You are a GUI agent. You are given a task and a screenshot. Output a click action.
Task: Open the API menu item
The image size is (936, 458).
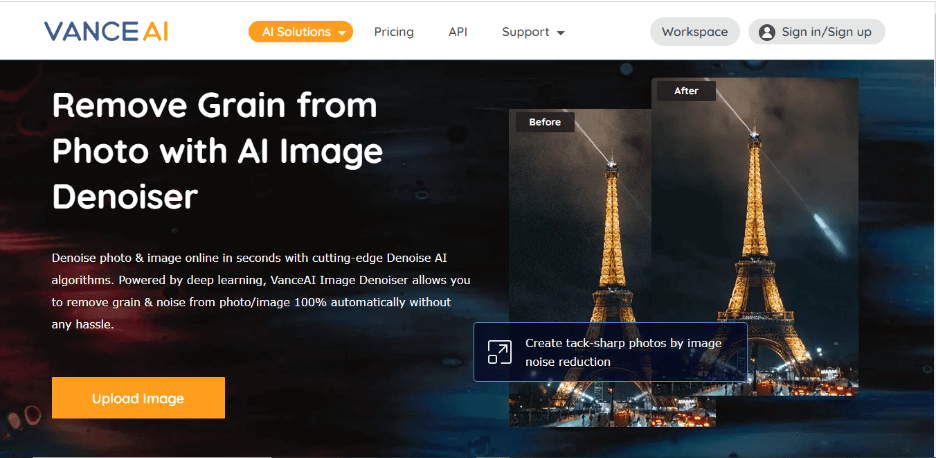coord(458,32)
